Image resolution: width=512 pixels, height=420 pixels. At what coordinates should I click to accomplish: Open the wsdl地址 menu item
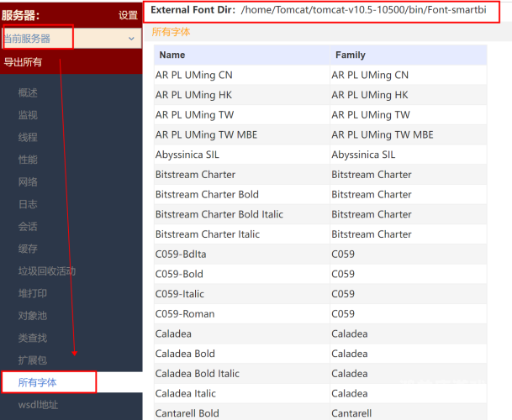click(x=39, y=405)
